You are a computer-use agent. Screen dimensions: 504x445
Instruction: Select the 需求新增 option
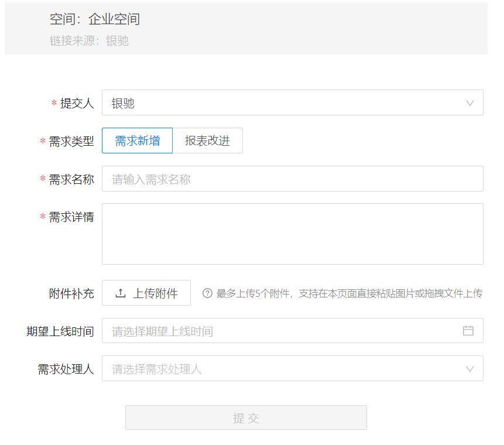[x=137, y=141]
